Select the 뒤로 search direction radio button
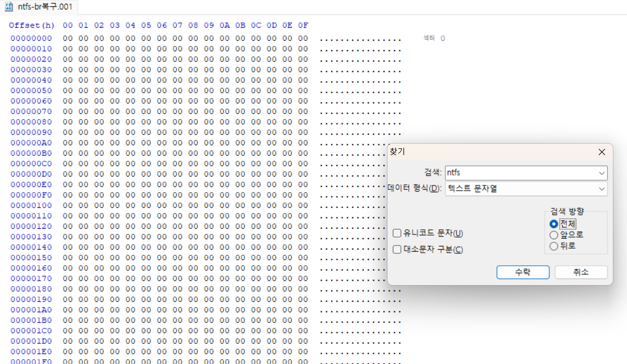 coord(553,246)
